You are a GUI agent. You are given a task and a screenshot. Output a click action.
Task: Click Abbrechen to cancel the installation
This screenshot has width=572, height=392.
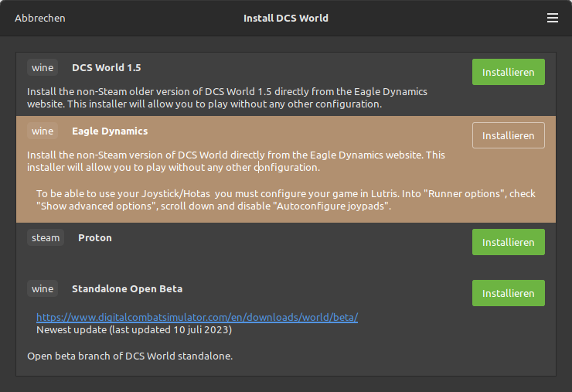click(x=40, y=18)
